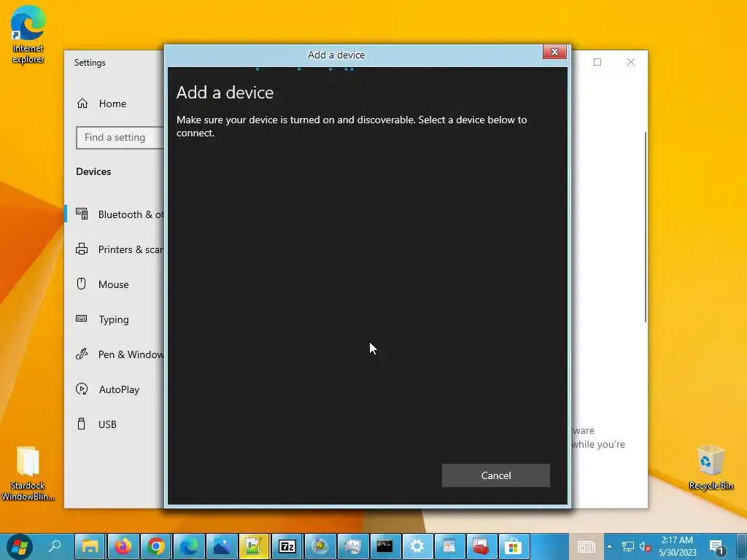Show hidden system tray icons
This screenshot has height=560, width=747.
pyautogui.click(x=609, y=547)
